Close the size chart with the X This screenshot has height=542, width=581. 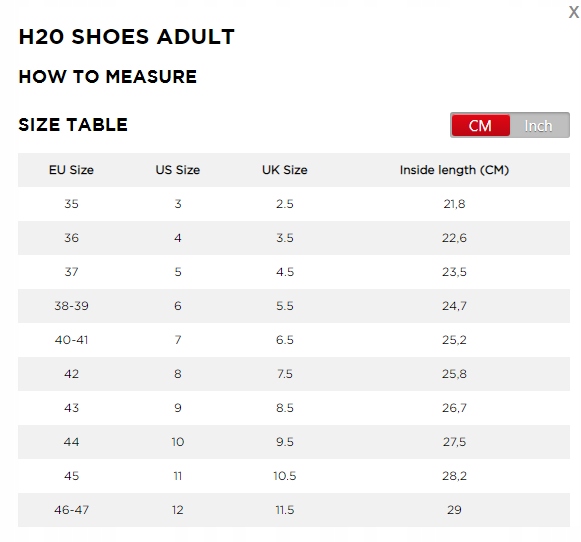[574, 12]
